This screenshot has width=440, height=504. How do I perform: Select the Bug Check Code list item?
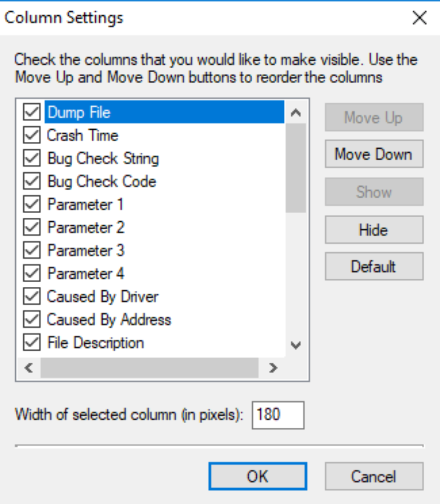pyautogui.click(x=102, y=181)
